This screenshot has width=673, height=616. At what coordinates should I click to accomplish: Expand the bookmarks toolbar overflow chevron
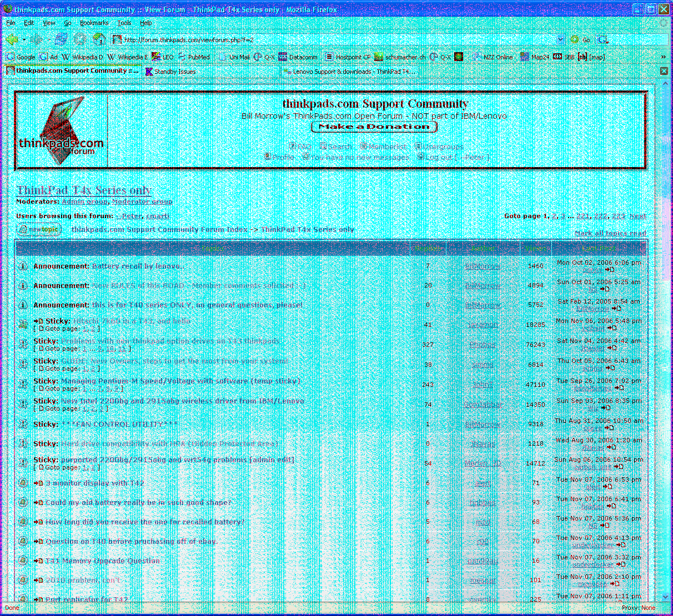(x=663, y=57)
